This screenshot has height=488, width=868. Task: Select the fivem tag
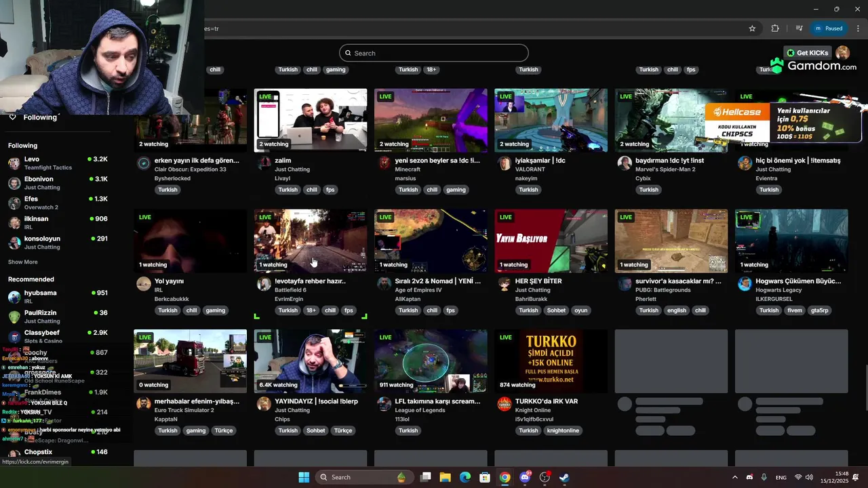pyautogui.click(x=795, y=310)
